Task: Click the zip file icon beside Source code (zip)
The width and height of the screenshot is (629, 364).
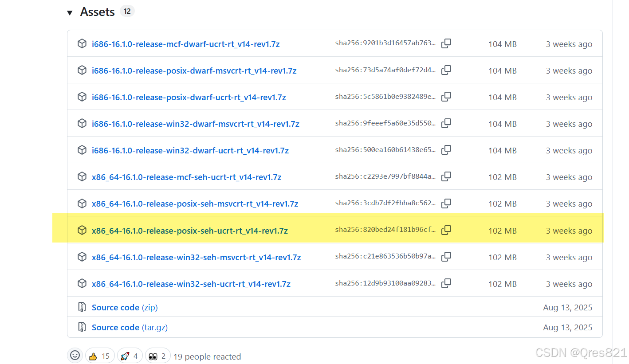Action: coord(82,307)
